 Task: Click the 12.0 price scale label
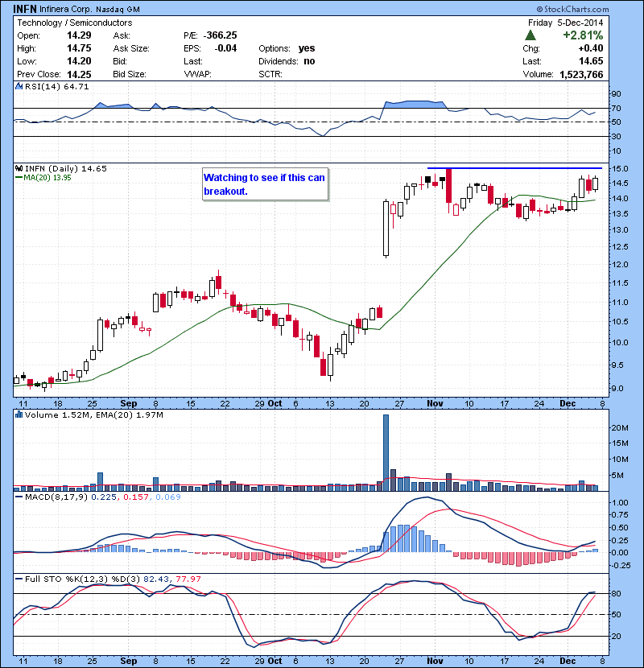620,265
